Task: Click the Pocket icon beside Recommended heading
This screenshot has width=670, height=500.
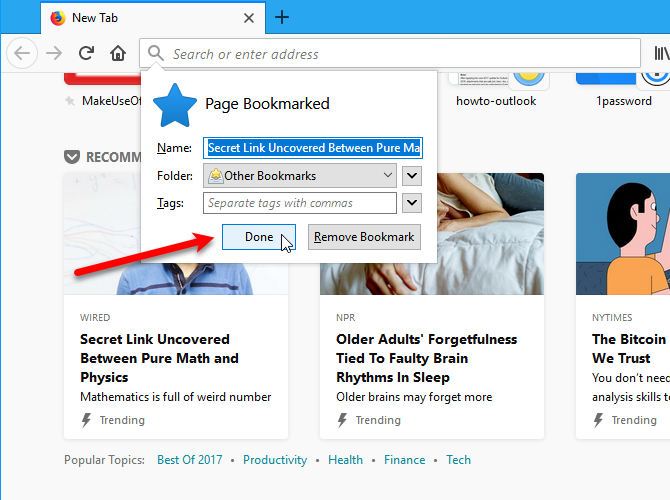Action: (x=72, y=157)
